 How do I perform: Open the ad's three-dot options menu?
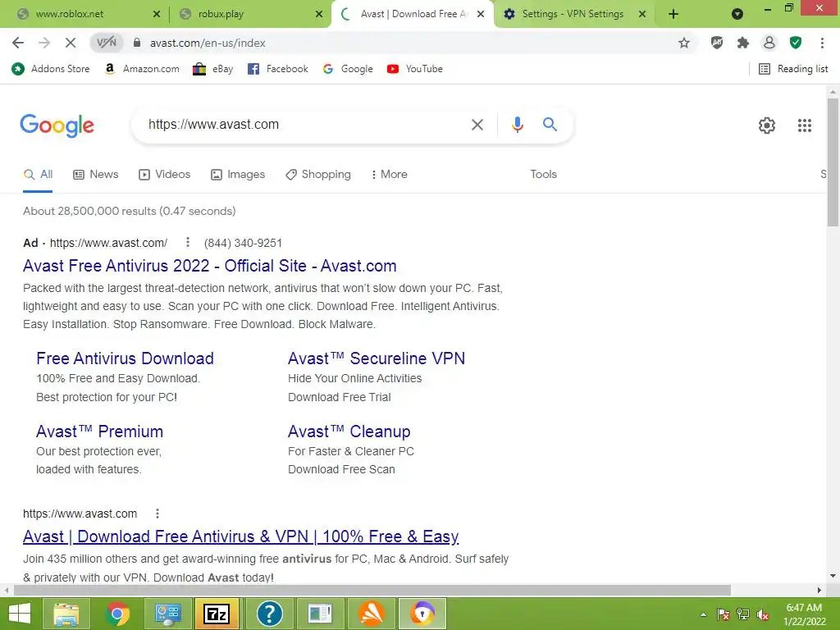click(188, 242)
